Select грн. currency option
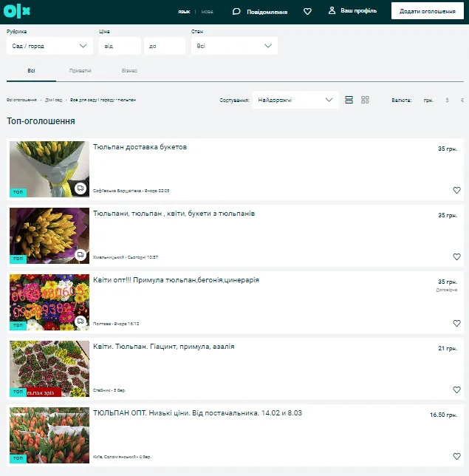Screen dimensions: 469x476 coord(428,100)
